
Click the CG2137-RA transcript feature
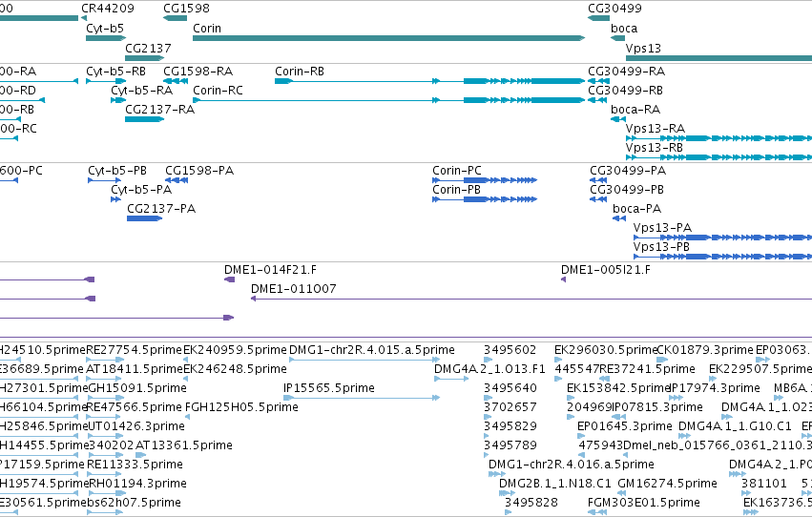(x=144, y=119)
